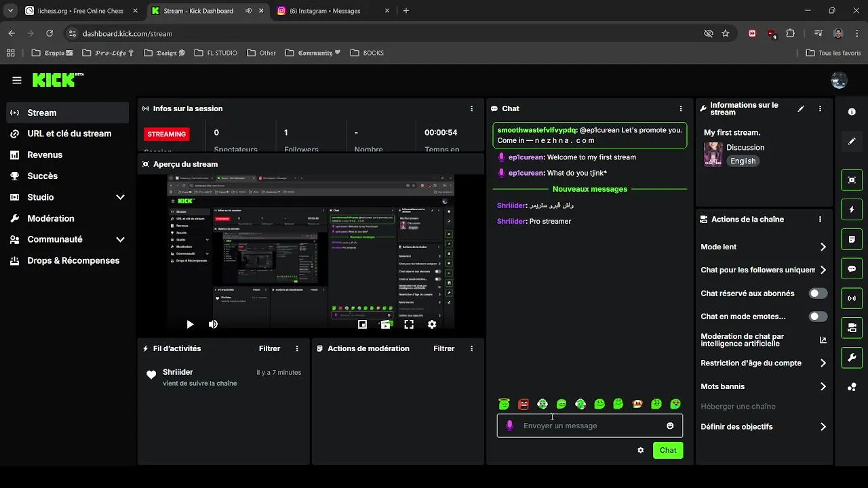
Task: Send message with green Chat button
Action: click(x=668, y=450)
